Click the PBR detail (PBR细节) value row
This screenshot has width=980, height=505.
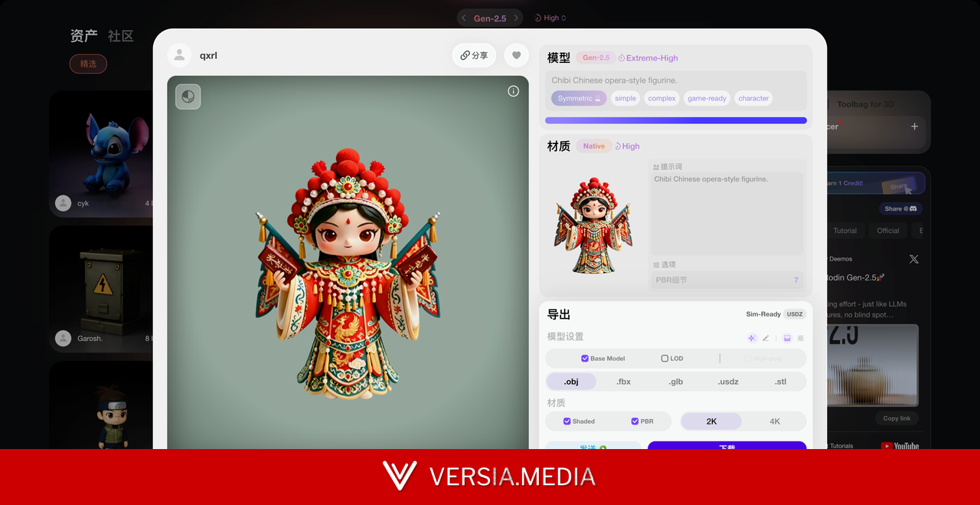point(727,280)
